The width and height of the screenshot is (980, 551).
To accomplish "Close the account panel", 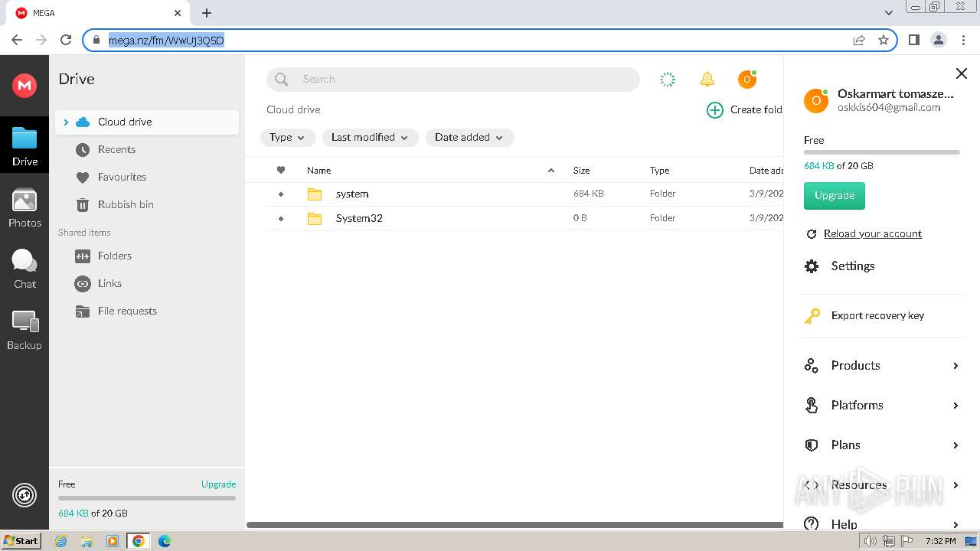I will (x=962, y=73).
